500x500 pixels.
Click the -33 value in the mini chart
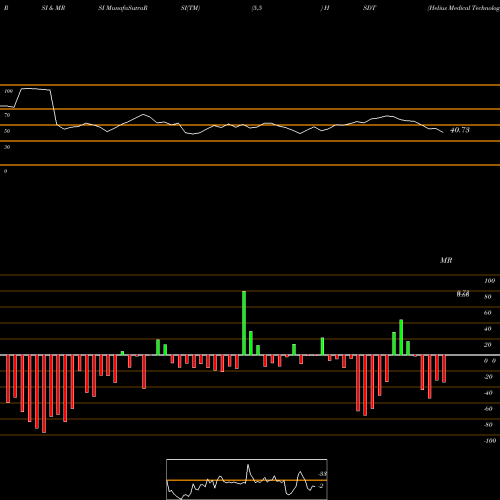322,474
